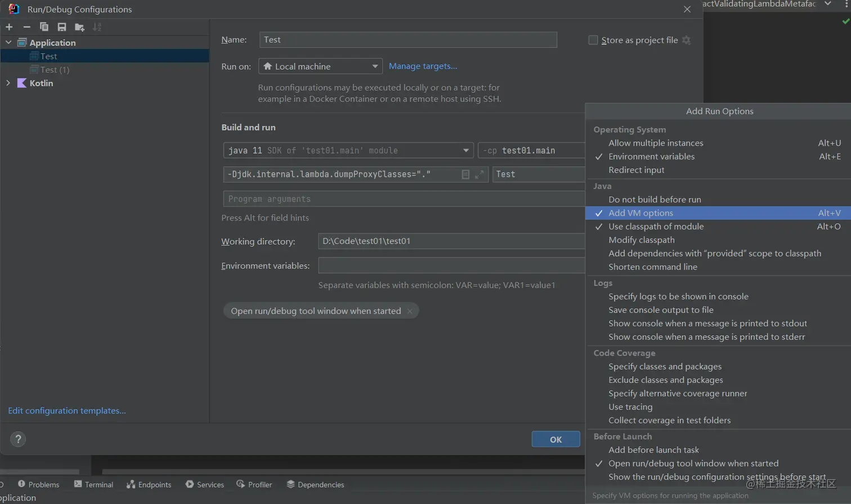Click the sort configurations alphabetically icon

point(97,27)
